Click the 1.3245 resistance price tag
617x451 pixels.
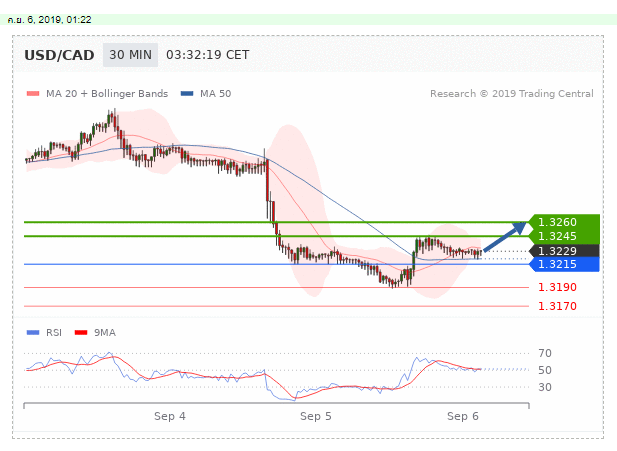tap(564, 236)
